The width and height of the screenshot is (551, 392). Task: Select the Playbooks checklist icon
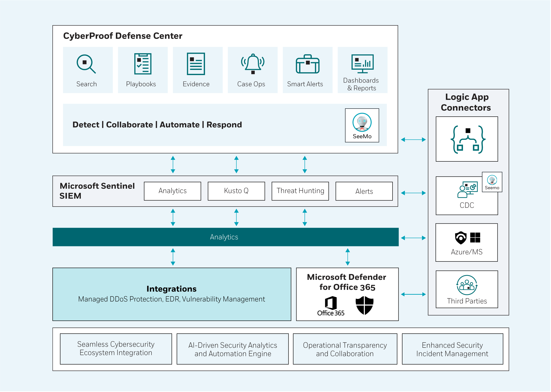tap(142, 64)
